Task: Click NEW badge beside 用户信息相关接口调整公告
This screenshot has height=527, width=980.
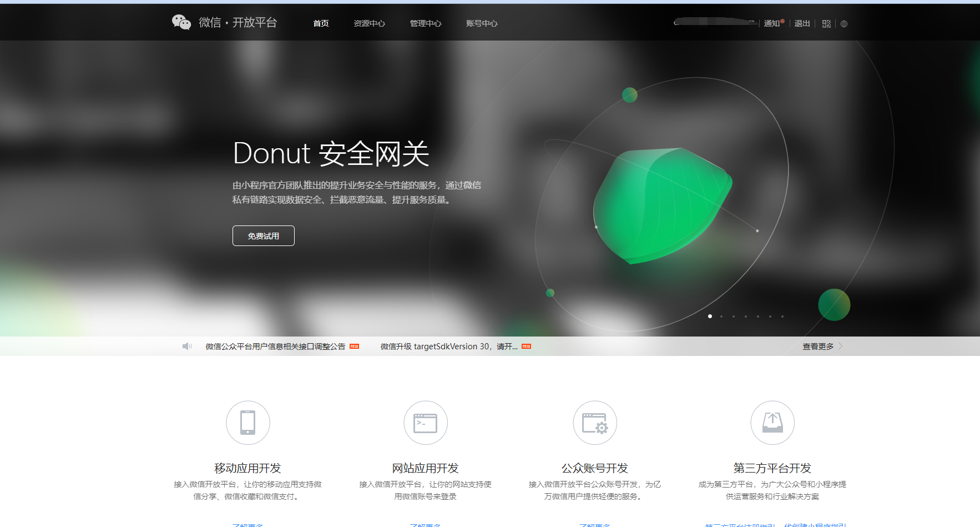Action: point(354,347)
